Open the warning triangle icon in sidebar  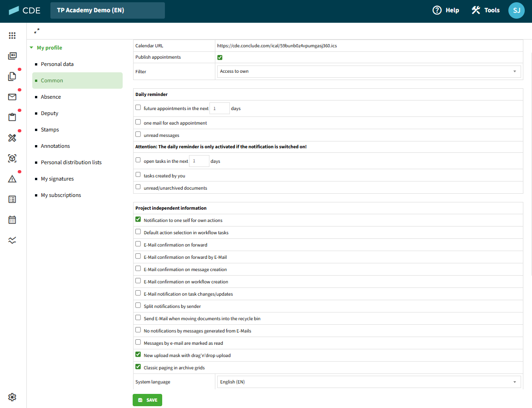[x=12, y=179]
